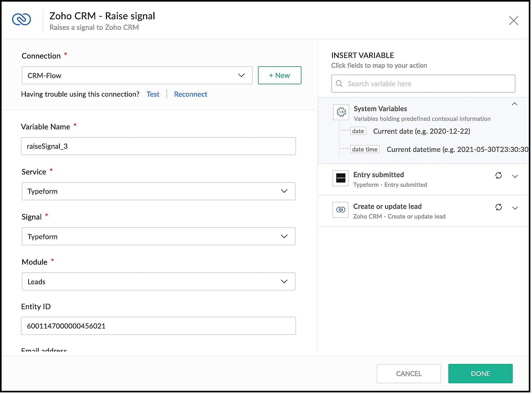Expand the Create or update lead section
Screen dimensions: 532x394
tap(515, 208)
